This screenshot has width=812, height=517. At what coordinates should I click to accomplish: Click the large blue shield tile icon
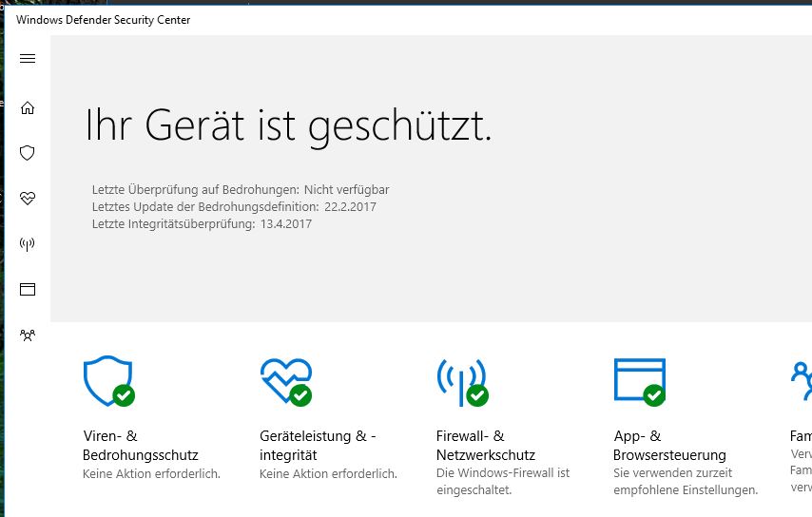click(x=108, y=381)
